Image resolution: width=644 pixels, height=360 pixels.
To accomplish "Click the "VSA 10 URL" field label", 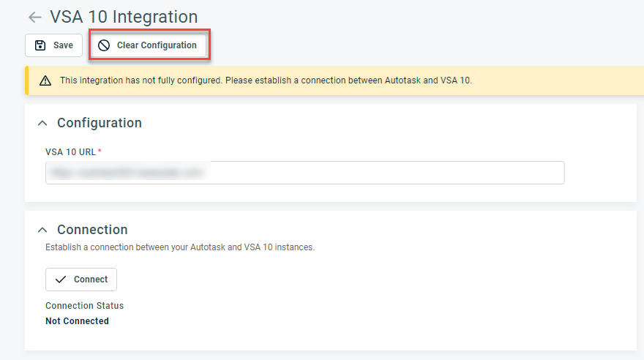I will (x=71, y=152).
